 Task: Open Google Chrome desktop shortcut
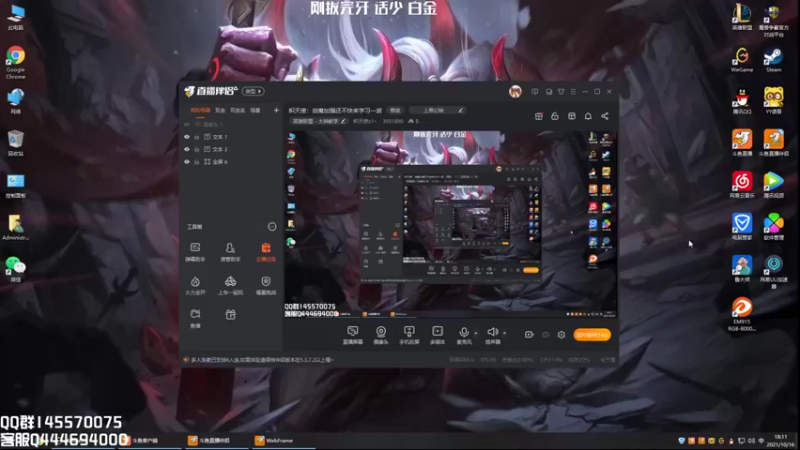[15, 62]
